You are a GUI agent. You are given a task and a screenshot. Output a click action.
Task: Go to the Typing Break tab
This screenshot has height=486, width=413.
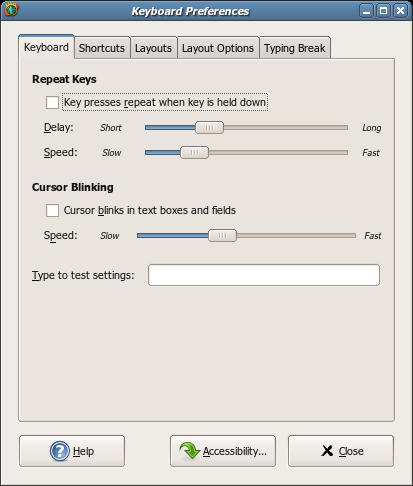click(x=295, y=48)
